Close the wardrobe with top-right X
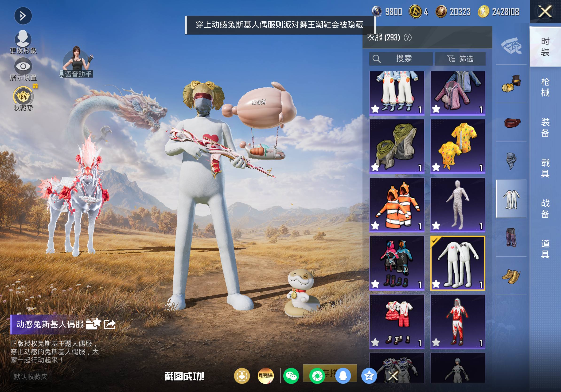Viewport: 561px width, 392px height. pyautogui.click(x=545, y=12)
